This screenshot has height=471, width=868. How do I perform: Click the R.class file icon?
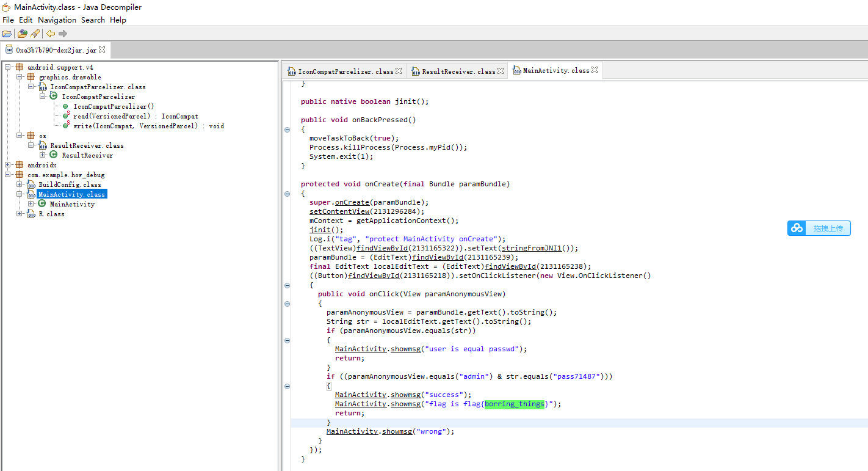point(31,214)
